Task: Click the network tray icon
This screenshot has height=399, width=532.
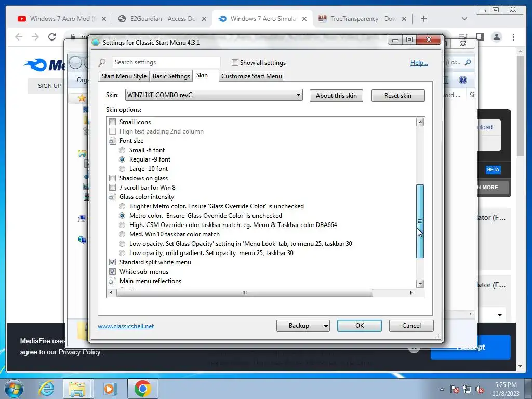Action: [467, 389]
